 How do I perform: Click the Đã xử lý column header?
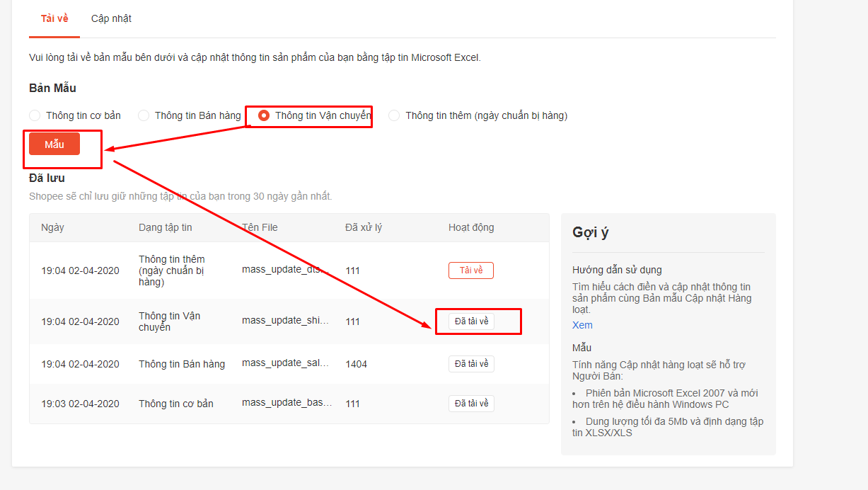[x=363, y=227]
